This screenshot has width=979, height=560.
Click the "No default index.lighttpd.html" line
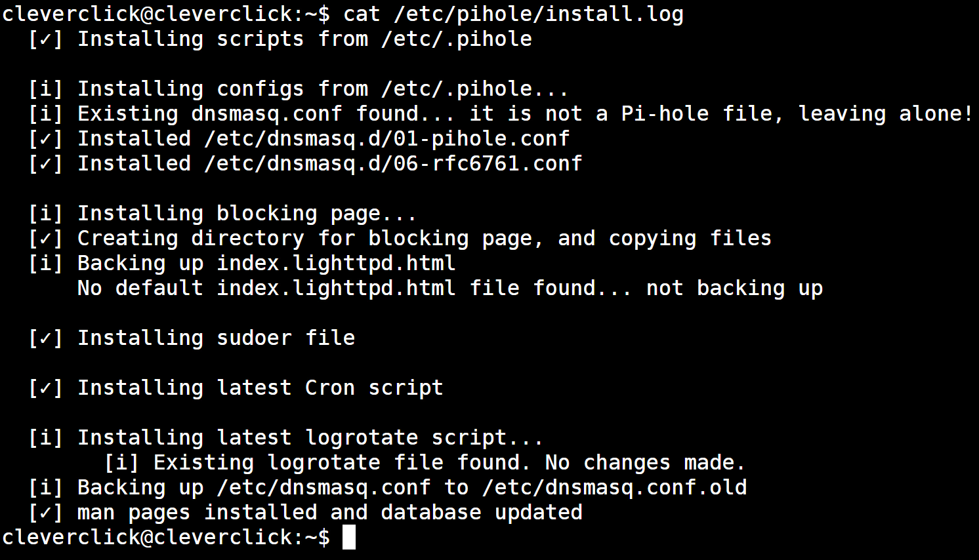tap(449, 289)
